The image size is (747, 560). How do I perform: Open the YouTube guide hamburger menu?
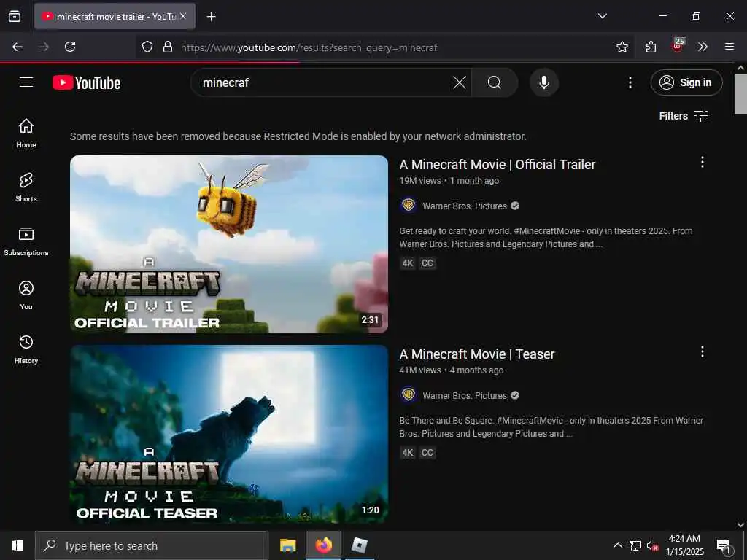26,82
